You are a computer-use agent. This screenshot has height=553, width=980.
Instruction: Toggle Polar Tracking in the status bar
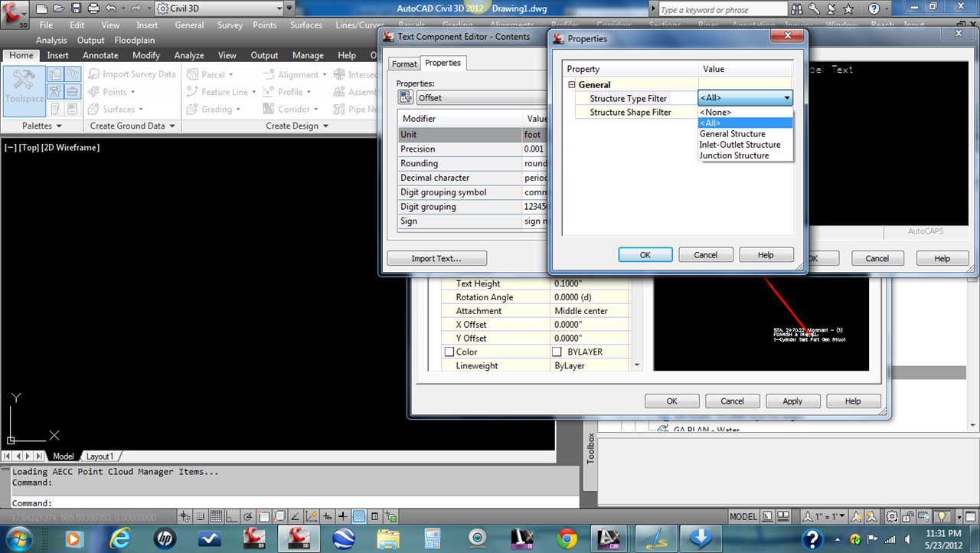coord(247,517)
